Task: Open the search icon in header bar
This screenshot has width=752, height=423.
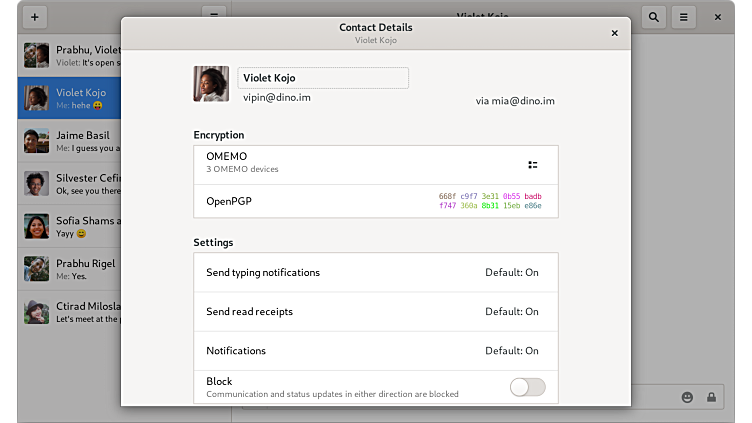Action: click(x=654, y=17)
